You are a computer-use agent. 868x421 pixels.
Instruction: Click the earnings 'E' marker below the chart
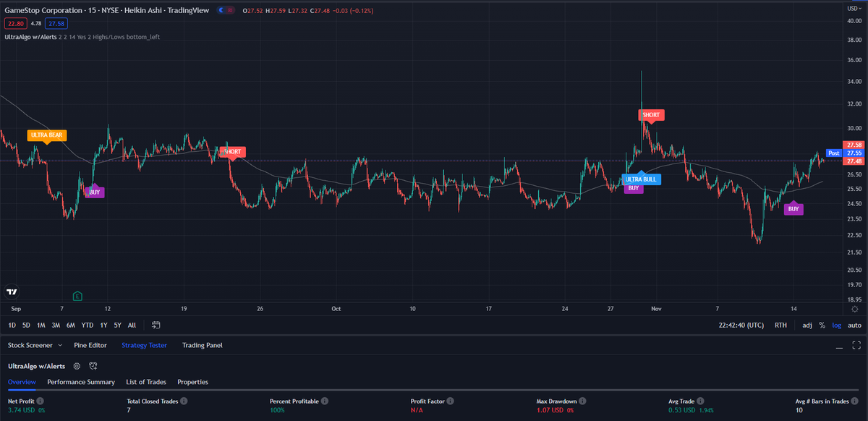(x=77, y=296)
